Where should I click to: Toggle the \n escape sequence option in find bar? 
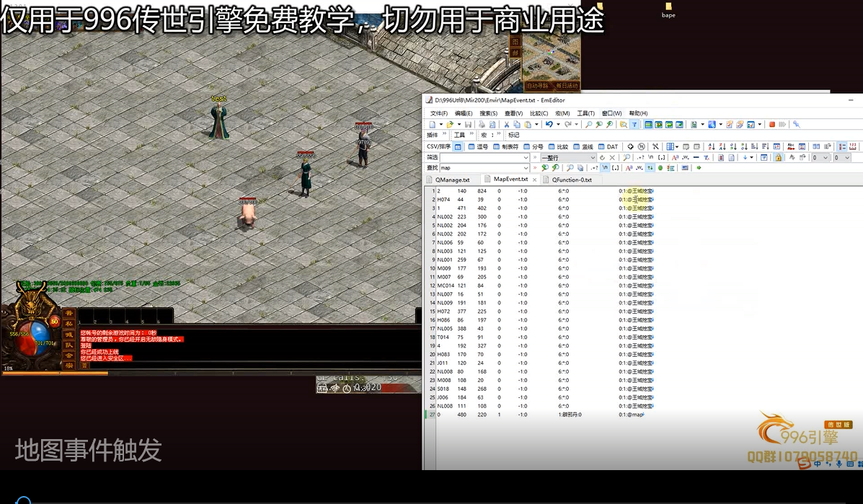click(x=605, y=167)
